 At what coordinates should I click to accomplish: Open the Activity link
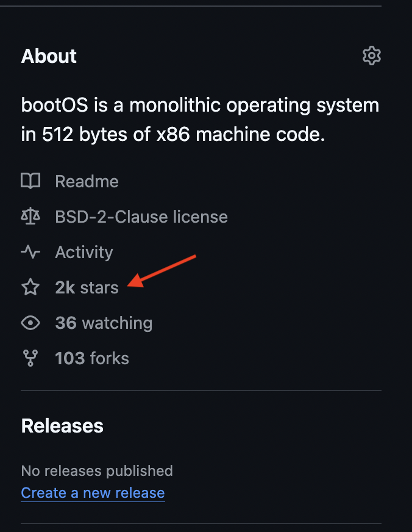point(83,252)
